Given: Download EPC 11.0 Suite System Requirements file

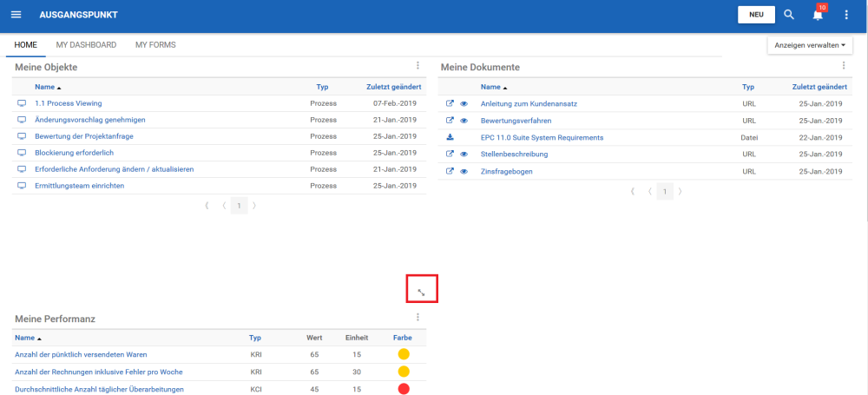Looking at the screenshot, I should coord(450,137).
